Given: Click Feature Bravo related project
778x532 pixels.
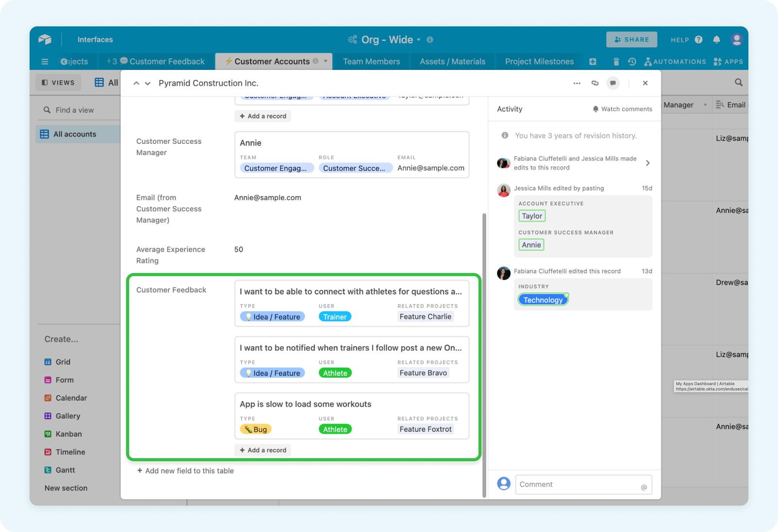Looking at the screenshot, I should click(423, 373).
